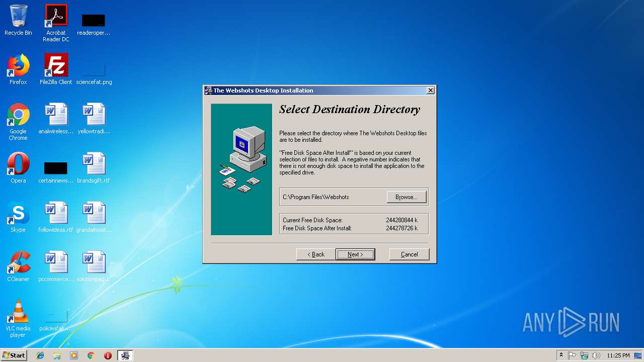This screenshot has height=362, width=644.
Task: Select the analwireless... Word document
Action: (x=56, y=119)
